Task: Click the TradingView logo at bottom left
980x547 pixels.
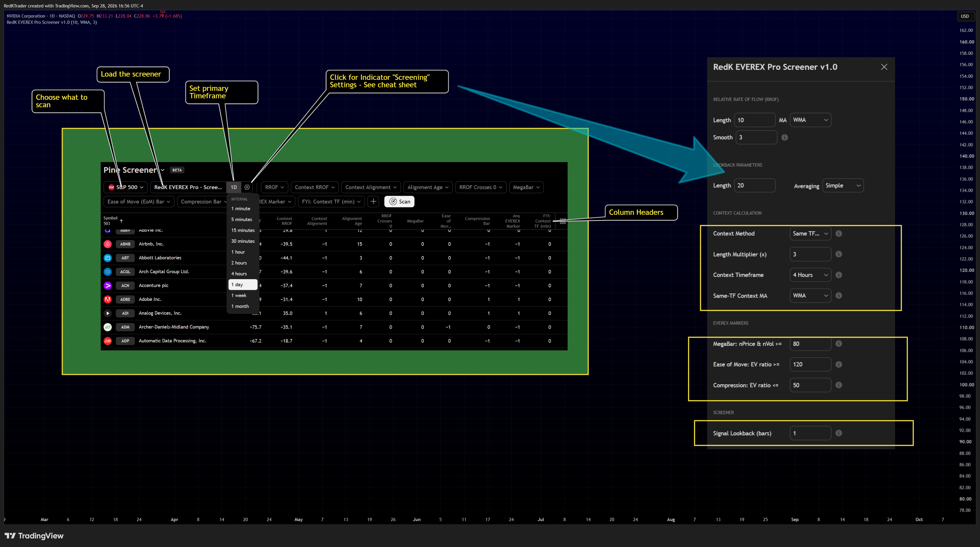Action: point(34,536)
